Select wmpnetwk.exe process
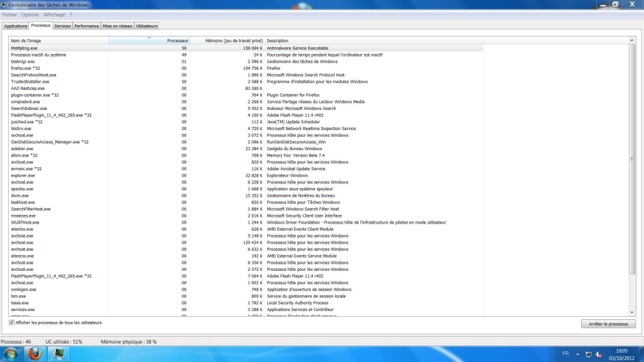 point(246,102)
